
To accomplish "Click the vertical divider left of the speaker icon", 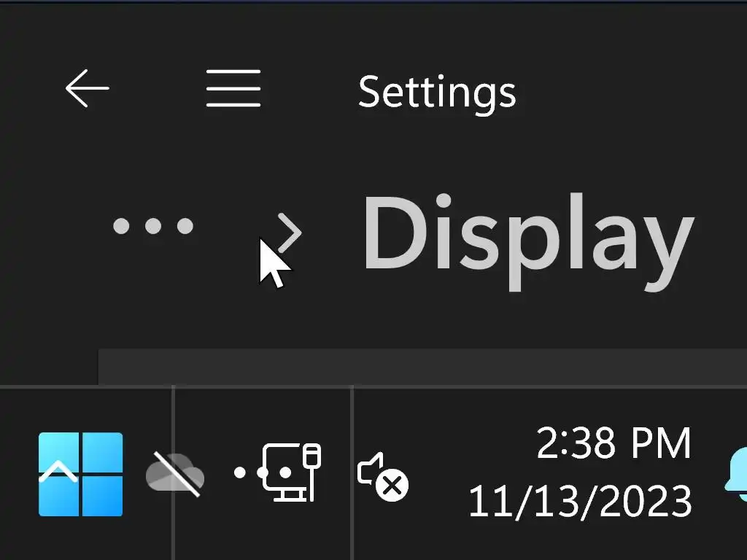I will point(352,472).
